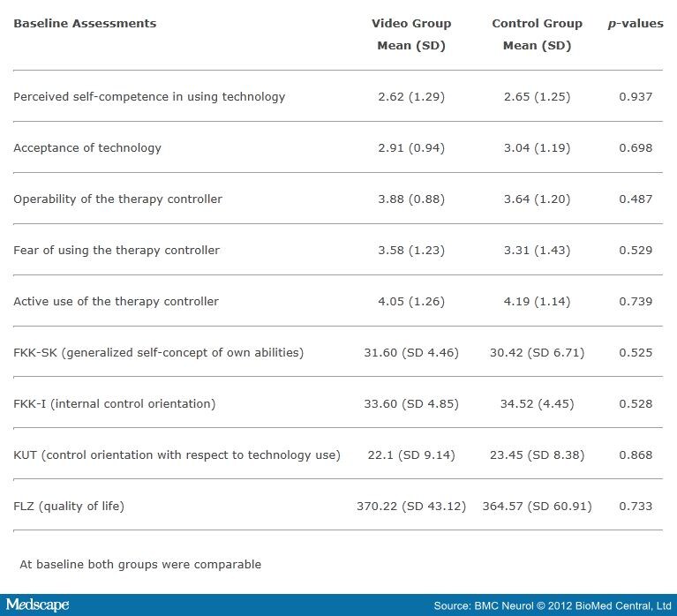677x616 pixels.
Task: Click the 'At baseline both groups were comparable' footnote
Action: (140, 564)
